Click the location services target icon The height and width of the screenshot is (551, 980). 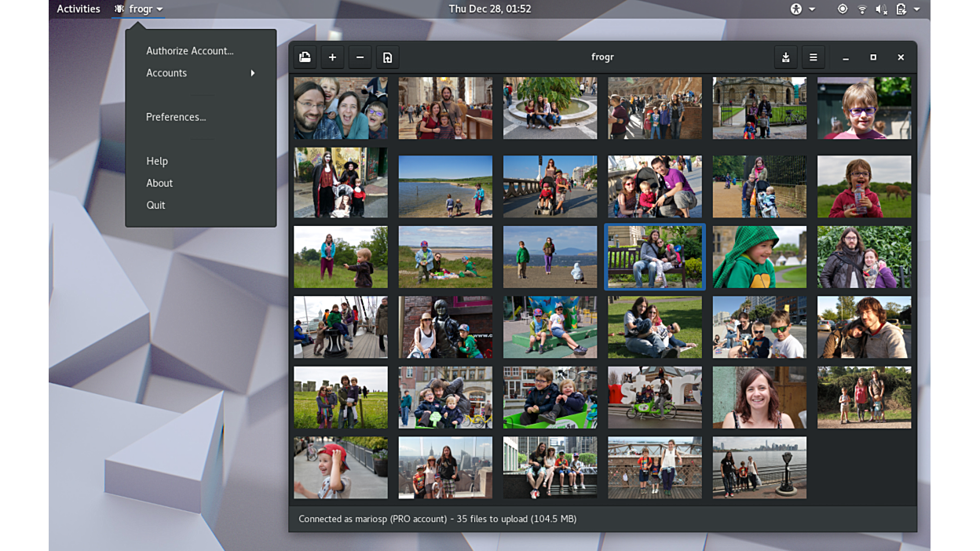[x=843, y=9]
